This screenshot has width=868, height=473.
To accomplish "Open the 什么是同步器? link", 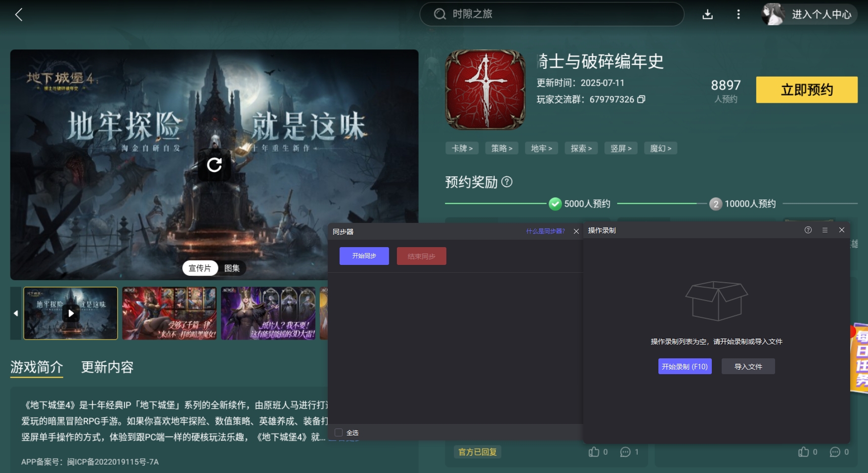I will pos(545,231).
